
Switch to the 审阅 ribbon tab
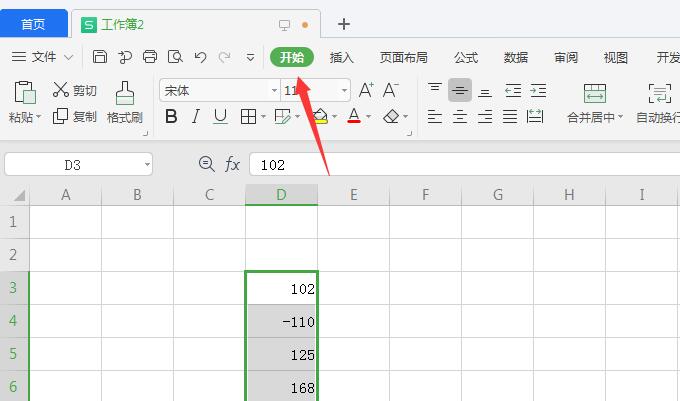(566, 57)
